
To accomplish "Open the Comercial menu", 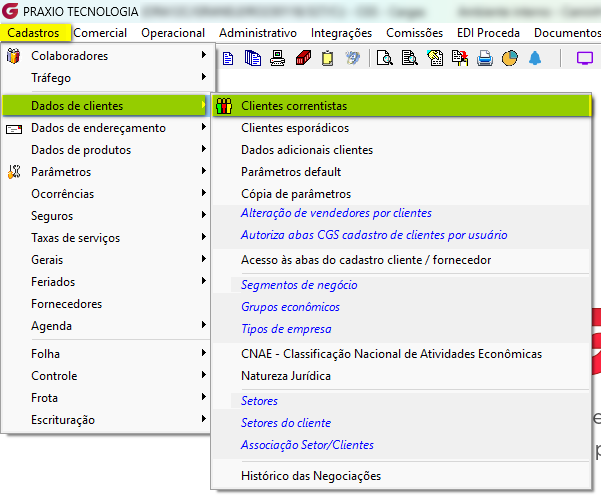I will [x=100, y=33].
